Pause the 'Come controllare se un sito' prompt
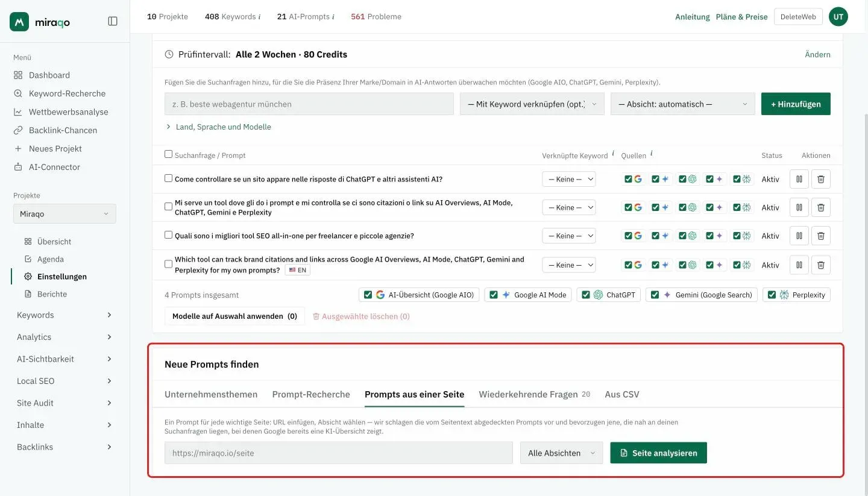Image resolution: width=868 pixels, height=496 pixels. coord(799,179)
